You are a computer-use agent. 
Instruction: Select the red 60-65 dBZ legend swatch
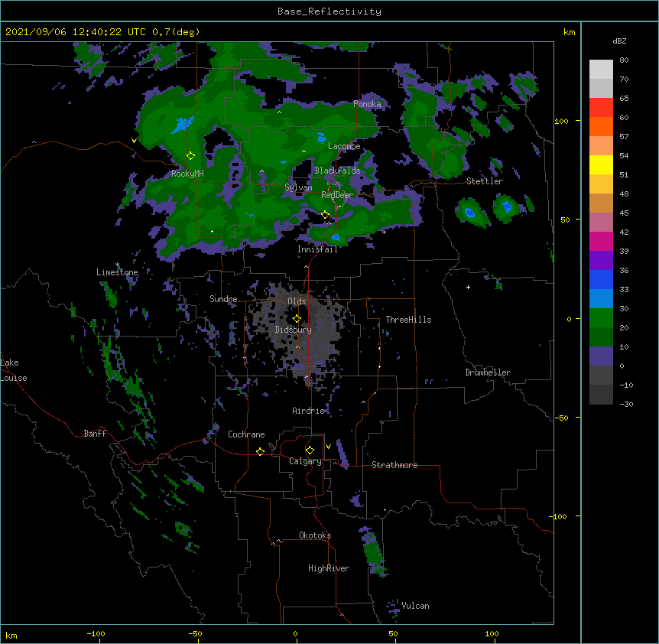(x=601, y=107)
